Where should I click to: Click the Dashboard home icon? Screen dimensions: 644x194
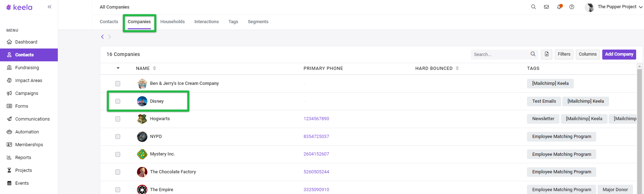(x=9, y=42)
